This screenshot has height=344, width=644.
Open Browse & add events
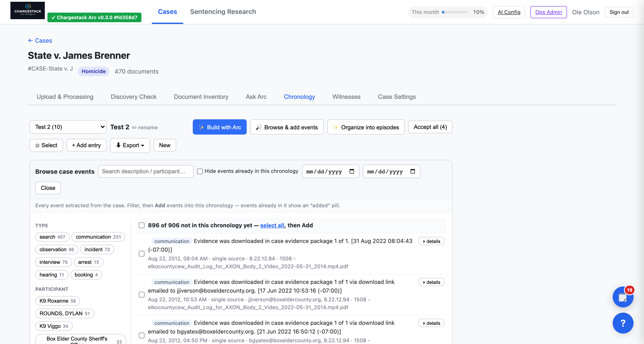tap(287, 127)
